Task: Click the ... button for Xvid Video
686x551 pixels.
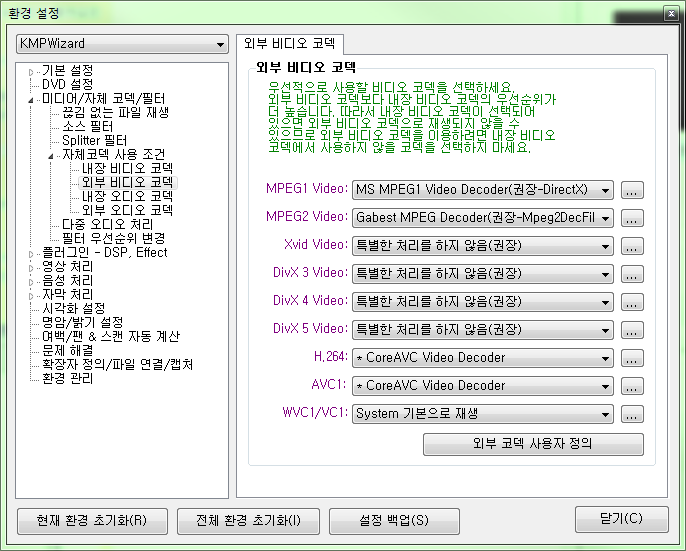Action: point(632,246)
